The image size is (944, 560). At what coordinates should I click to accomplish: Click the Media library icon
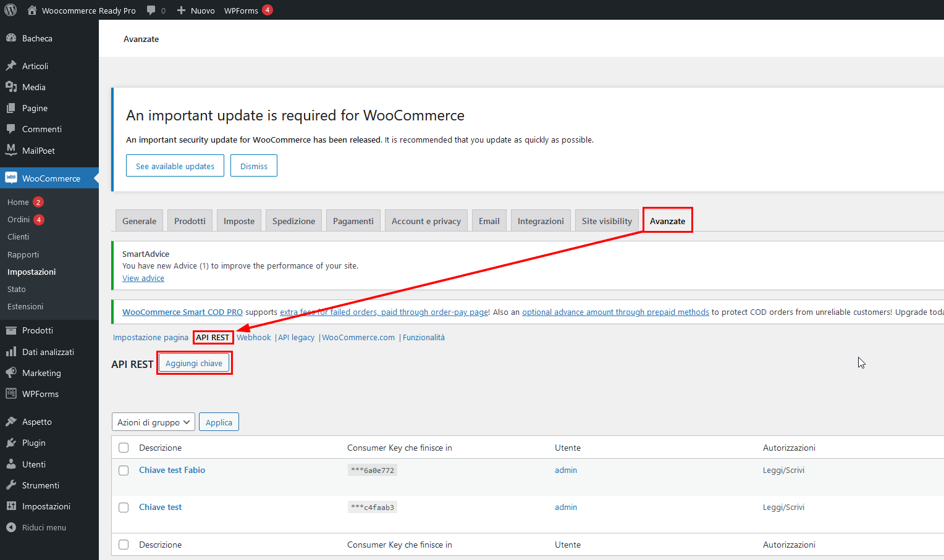[11, 87]
